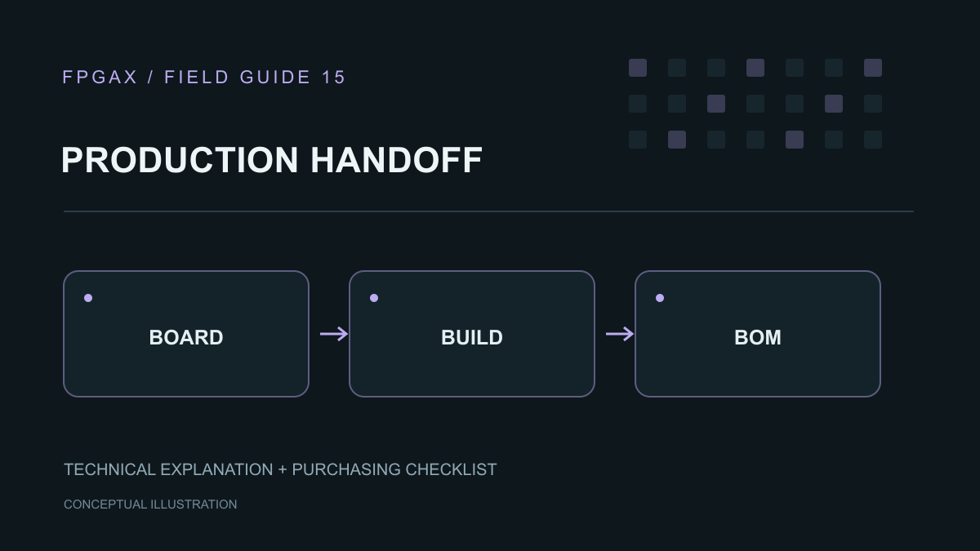Click the purple dot in BOM card
This screenshot has width=980, height=551.
coord(660,298)
